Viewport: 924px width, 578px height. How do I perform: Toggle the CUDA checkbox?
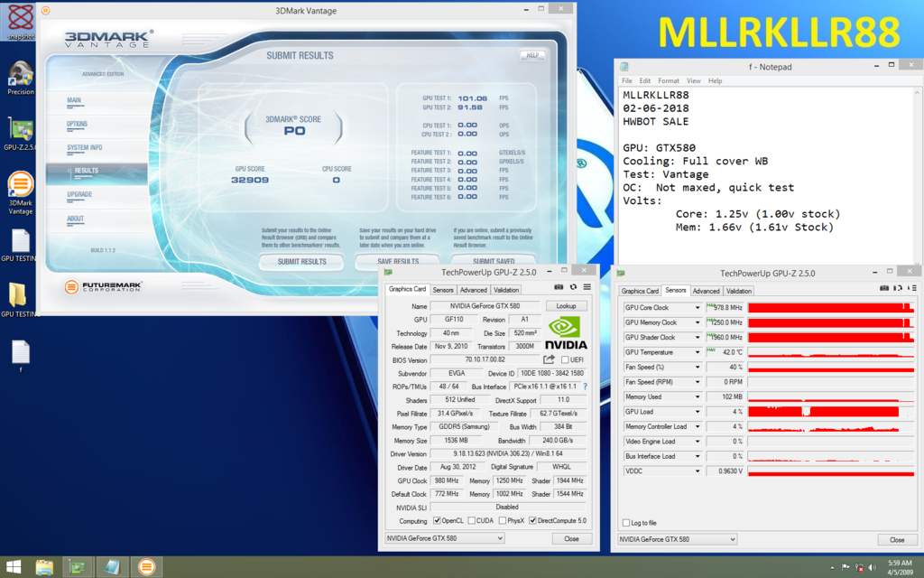pyautogui.click(x=471, y=521)
